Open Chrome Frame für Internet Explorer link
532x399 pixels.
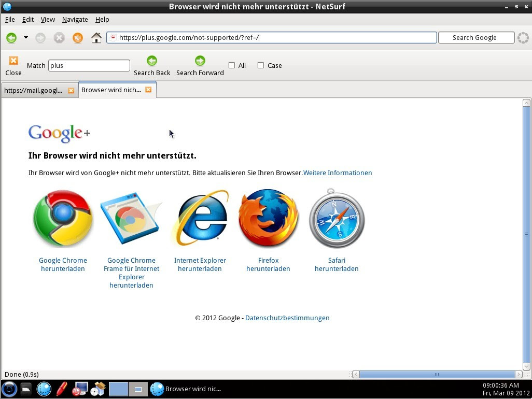(131, 273)
